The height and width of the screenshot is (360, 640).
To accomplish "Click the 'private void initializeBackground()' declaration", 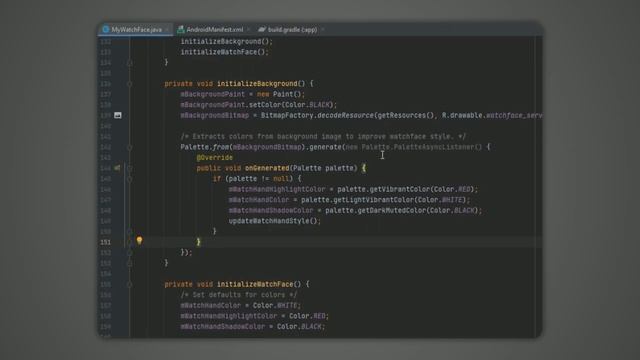I will tap(235, 84).
